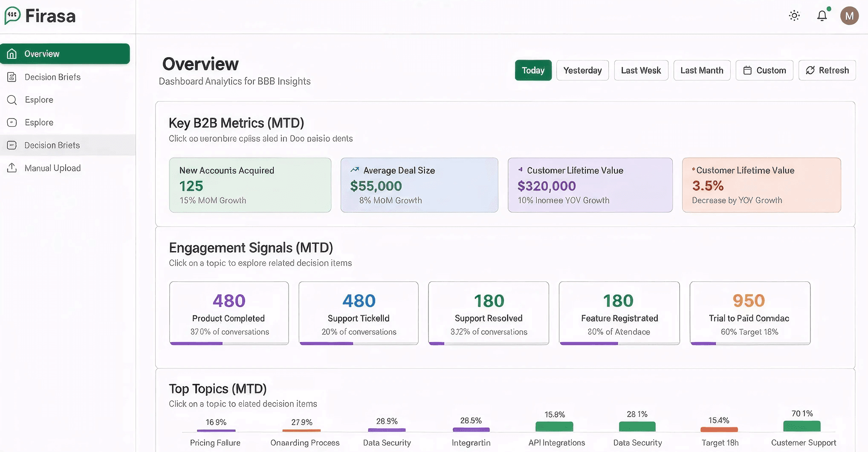The image size is (868, 452).
Task: Click the '15% MoM Growth' text
Action: click(x=213, y=200)
